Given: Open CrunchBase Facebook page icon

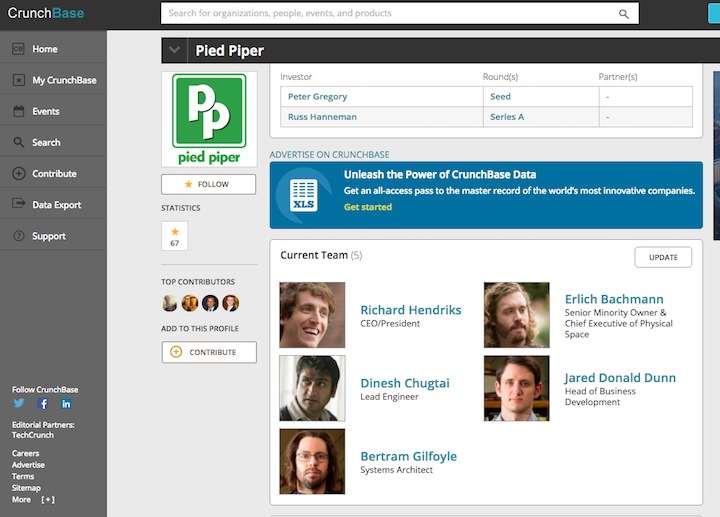Looking at the screenshot, I should tap(43, 404).
